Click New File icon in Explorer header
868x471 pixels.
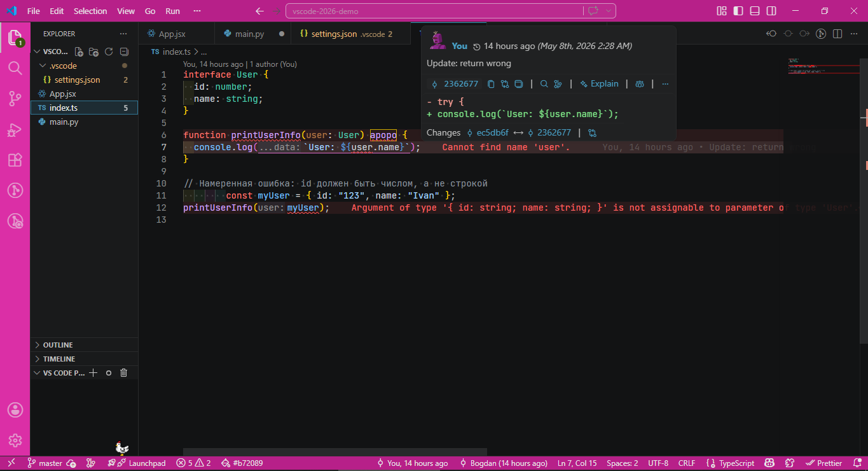click(79, 52)
